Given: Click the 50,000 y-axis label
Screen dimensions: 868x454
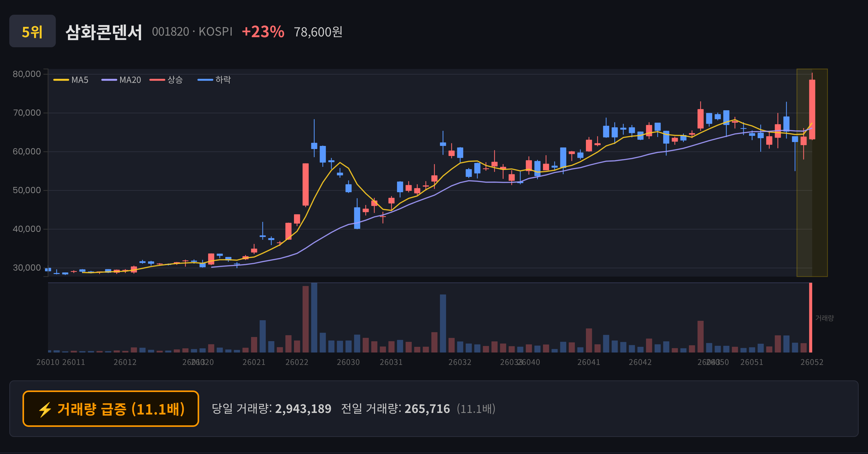Looking at the screenshot, I should pyautogui.click(x=27, y=190).
